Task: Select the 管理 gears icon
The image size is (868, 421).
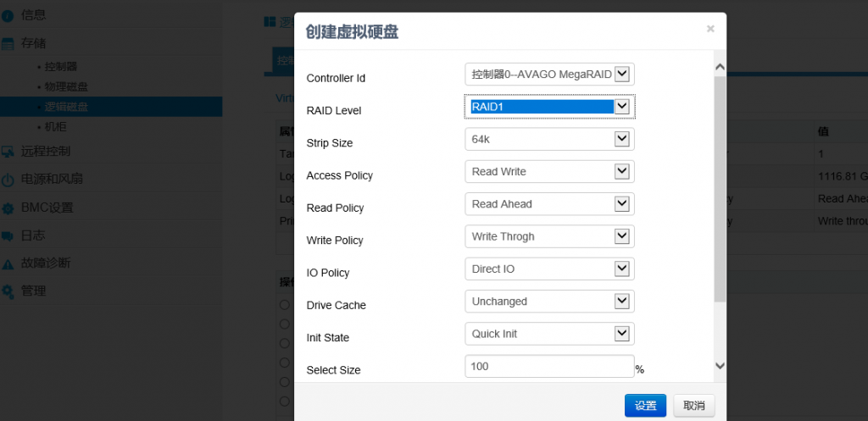Action: pyautogui.click(x=8, y=291)
